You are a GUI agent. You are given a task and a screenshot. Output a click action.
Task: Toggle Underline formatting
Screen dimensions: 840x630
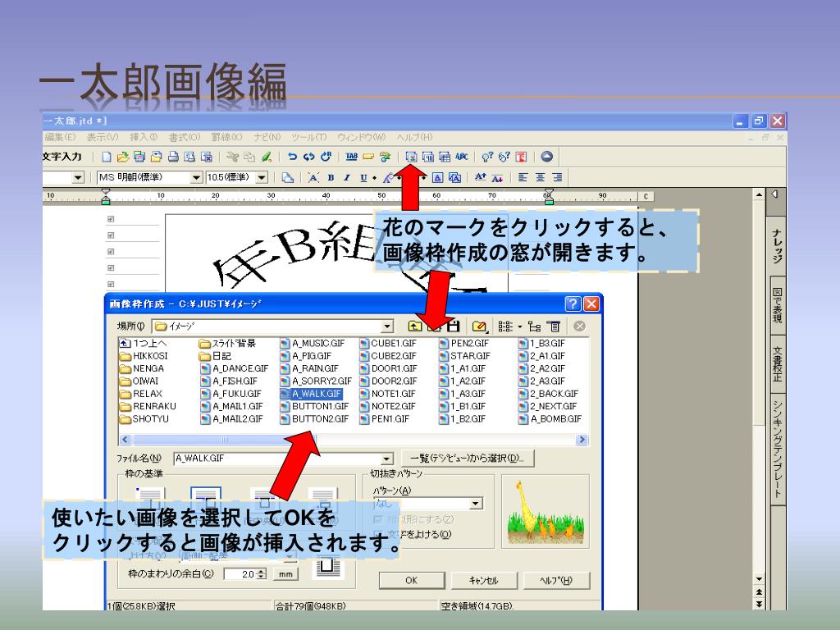click(363, 177)
